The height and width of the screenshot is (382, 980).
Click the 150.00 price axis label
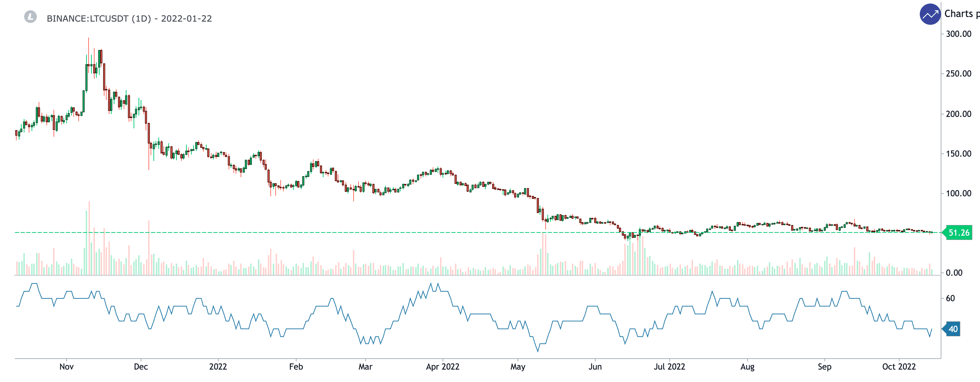tap(958, 154)
